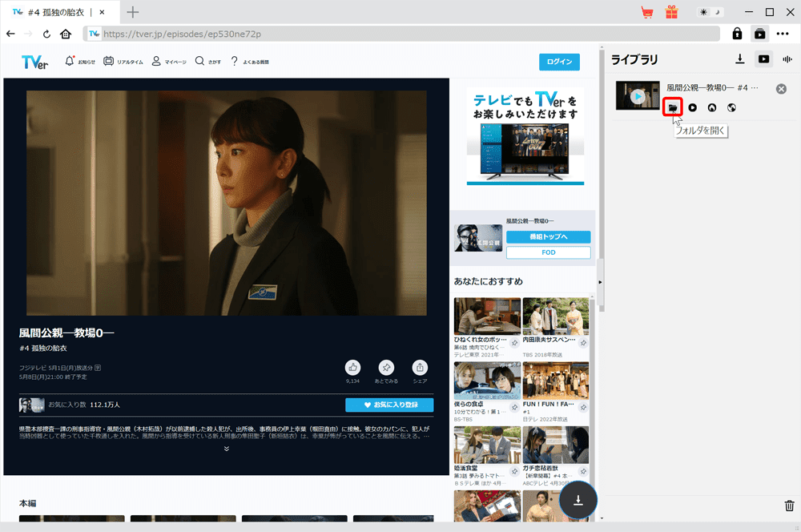Remove the library item with X button
The width and height of the screenshot is (801, 532).
coord(781,89)
